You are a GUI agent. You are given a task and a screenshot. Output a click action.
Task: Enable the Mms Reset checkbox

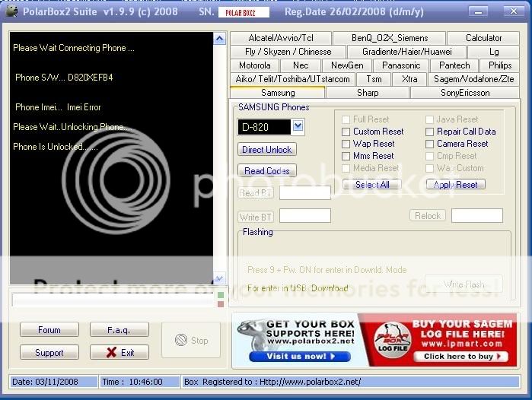pos(346,156)
